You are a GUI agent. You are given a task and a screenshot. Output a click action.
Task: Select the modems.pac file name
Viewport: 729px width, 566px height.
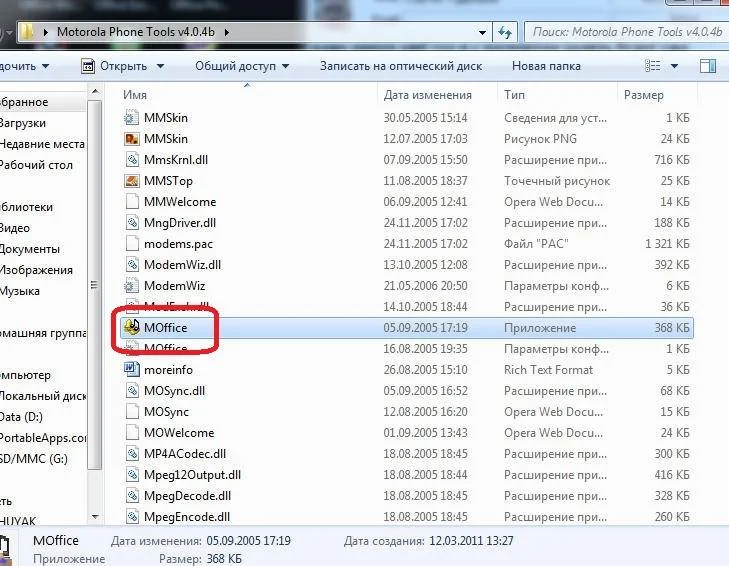(x=179, y=243)
